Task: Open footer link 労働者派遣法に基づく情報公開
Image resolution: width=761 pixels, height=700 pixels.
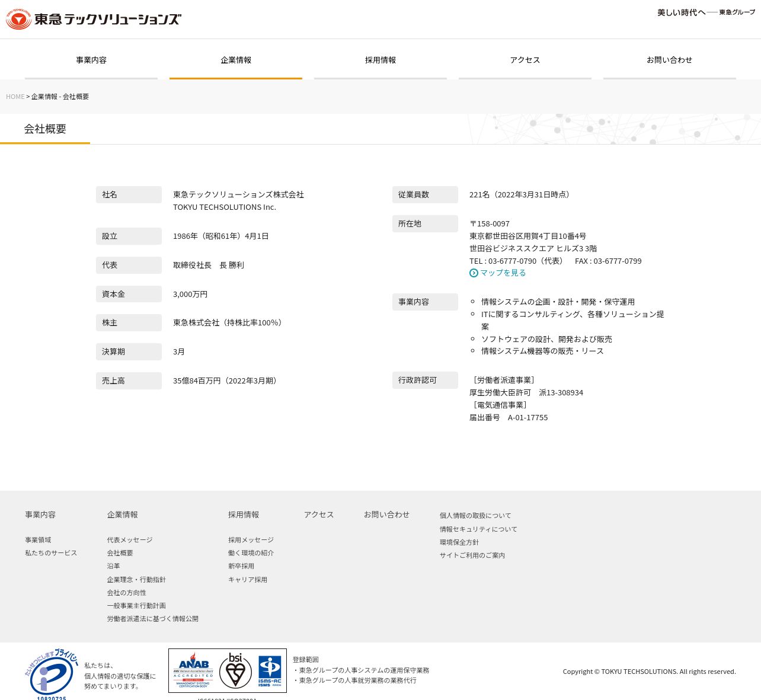Action: [152, 619]
